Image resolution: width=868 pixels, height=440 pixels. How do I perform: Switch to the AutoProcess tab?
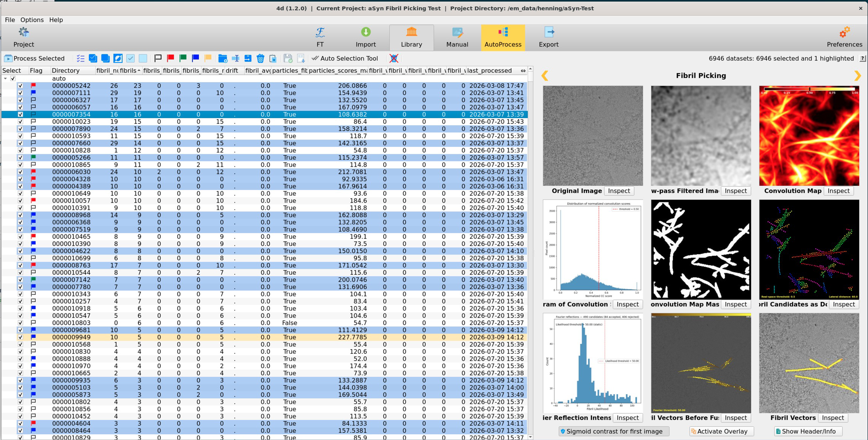(x=503, y=37)
